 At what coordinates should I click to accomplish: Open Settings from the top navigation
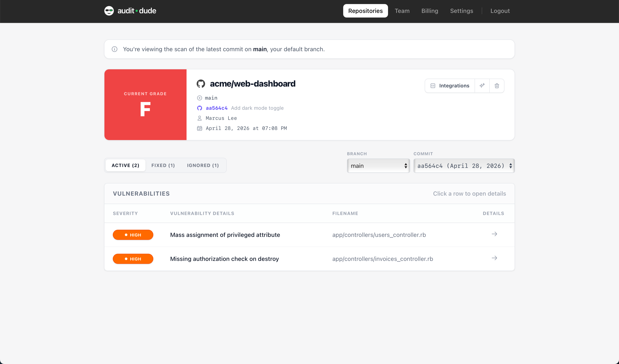pos(461,11)
